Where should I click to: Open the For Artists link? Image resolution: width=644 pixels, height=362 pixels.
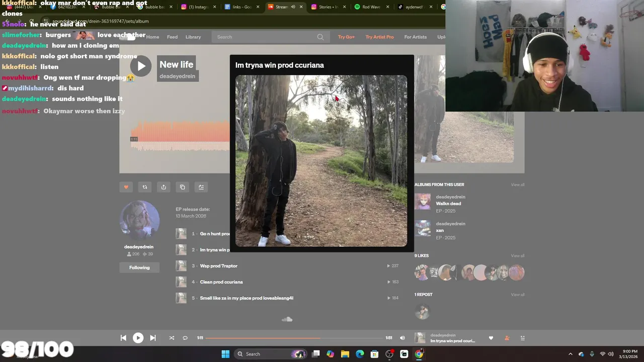point(416,37)
